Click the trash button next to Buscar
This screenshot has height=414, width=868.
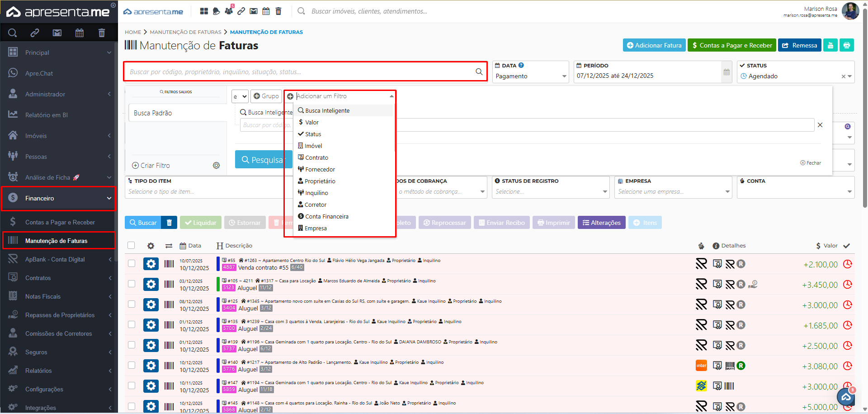pyautogui.click(x=169, y=223)
